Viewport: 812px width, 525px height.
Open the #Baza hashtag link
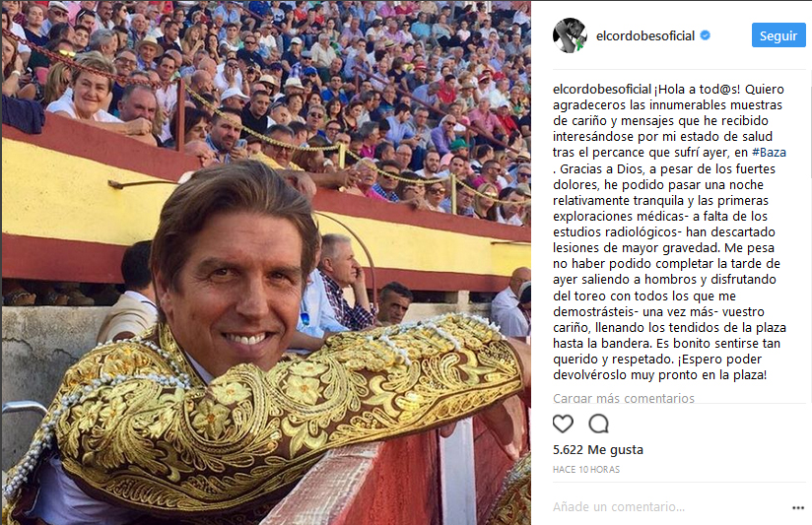click(769, 153)
